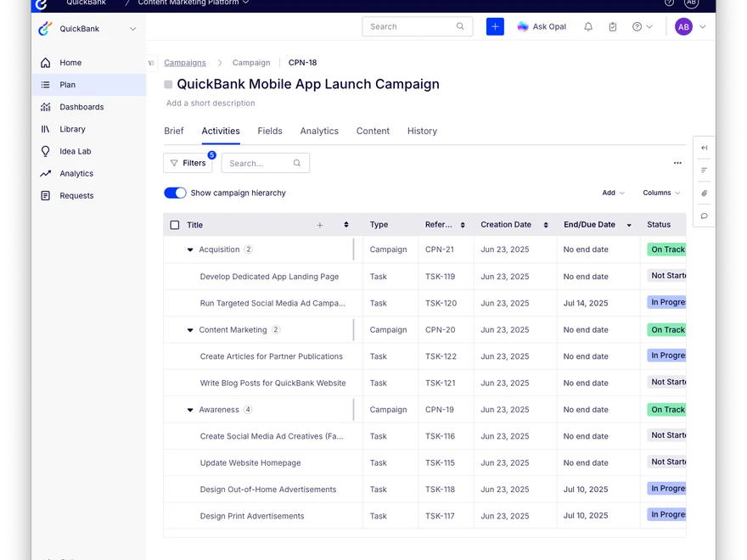Open Ask Opal assistant
747x560 pixels.
pos(542,26)
